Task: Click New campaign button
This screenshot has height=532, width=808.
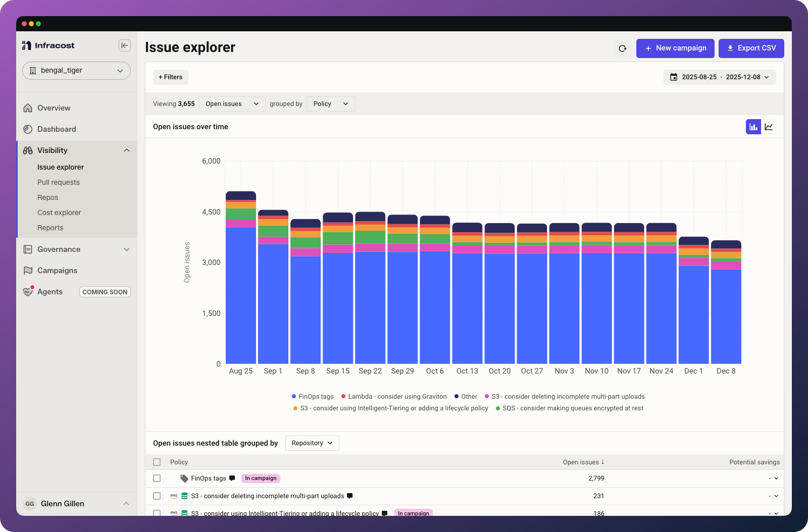Action: tap(675, 48)
